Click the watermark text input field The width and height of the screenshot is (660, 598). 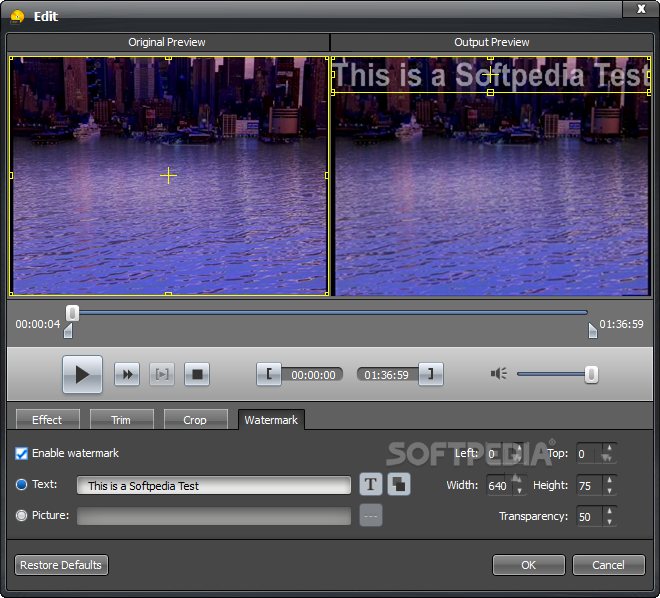(214, 485)
